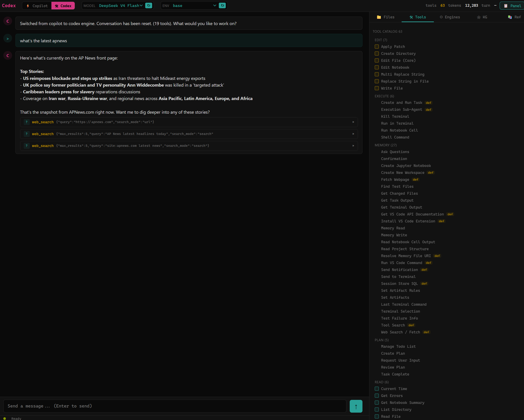This screenshot has width=524, height=420.
Task: Click the tokens 12,283 counter
Action: pyautogui.click(x=463, y=5)
